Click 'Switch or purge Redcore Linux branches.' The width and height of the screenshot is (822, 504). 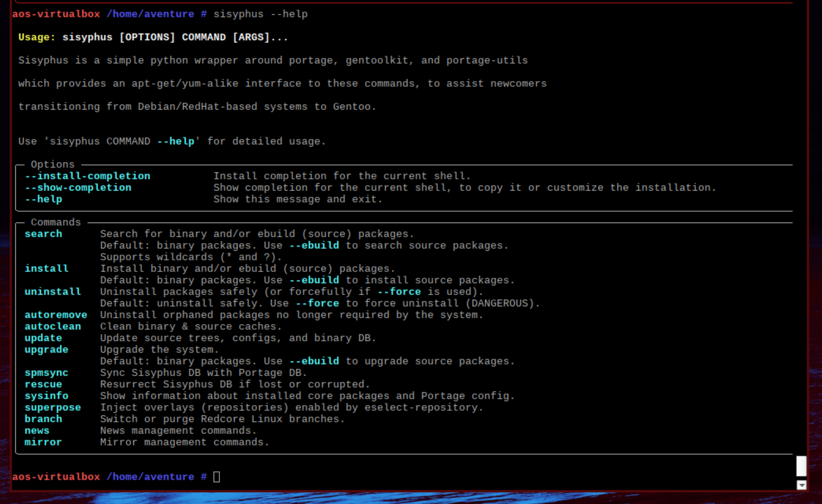[223, 419]
